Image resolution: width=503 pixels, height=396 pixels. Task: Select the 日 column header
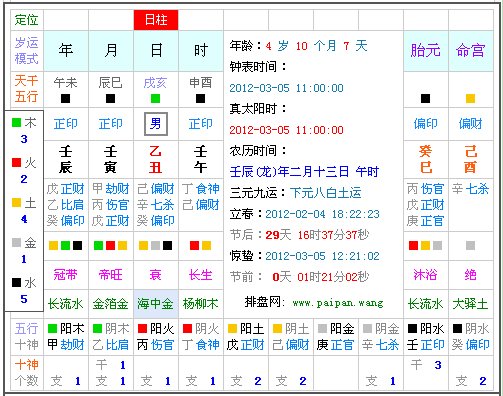click(x=156, y=51)
